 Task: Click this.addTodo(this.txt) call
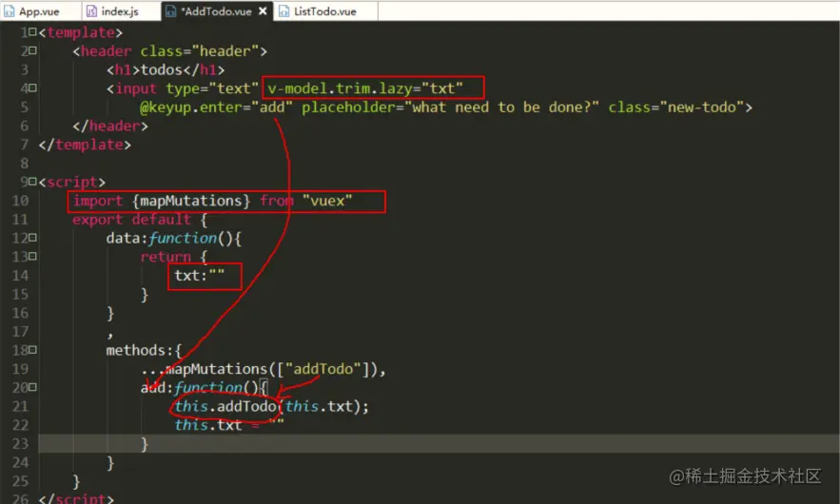coord(272,406)
